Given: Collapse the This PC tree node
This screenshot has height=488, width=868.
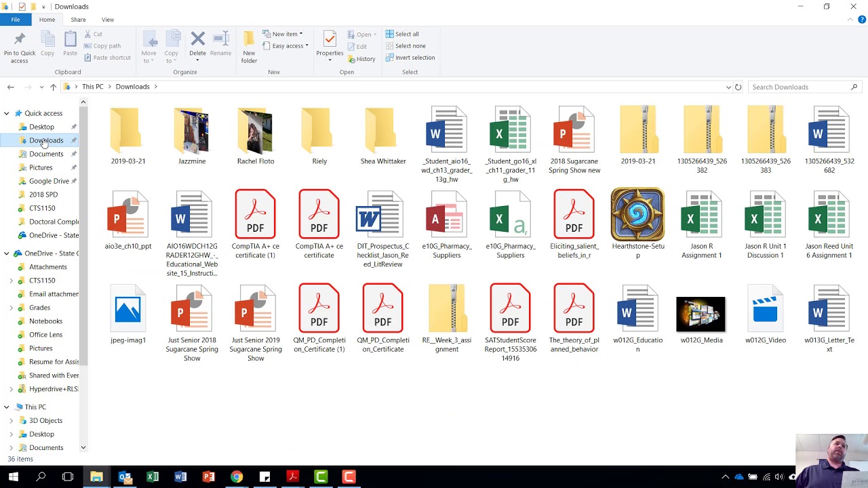Looking at the screenshot, I should (7, 407).
